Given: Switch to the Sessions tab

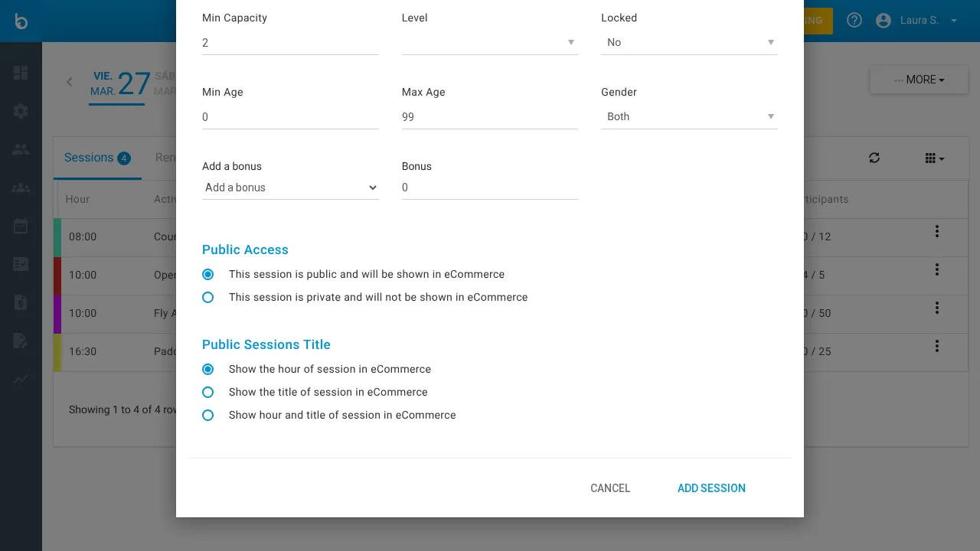Looking at the screenshot, I should pos(90,158).
